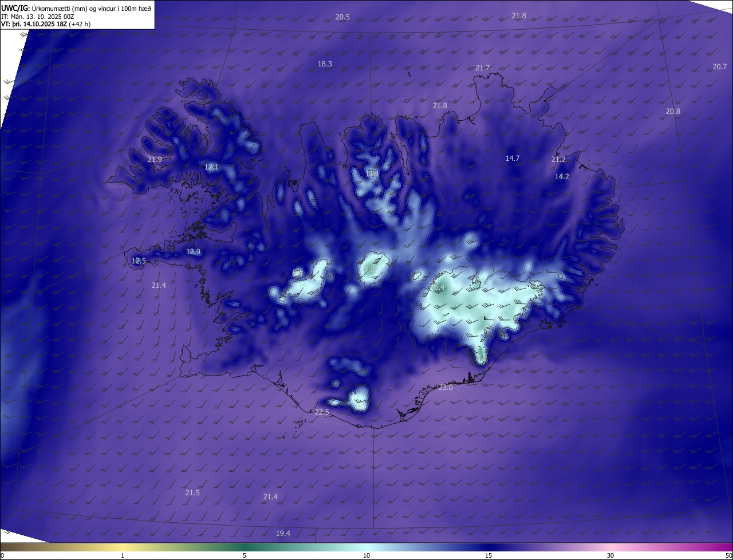Viewport: 733px width, 560px height.
Task: Click the map value 23.0 on the south coast
Action: 446,388
